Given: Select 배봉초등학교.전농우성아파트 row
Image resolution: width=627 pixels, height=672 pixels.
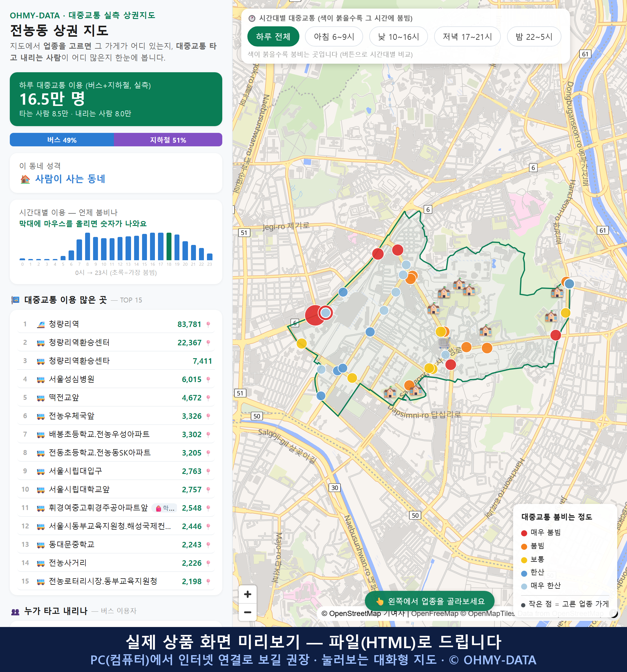Looking at the screenshot, I should point(116,434).
